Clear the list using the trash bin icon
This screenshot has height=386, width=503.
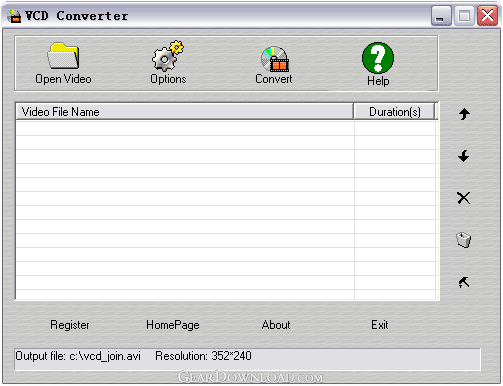click(x=464, y=240)
